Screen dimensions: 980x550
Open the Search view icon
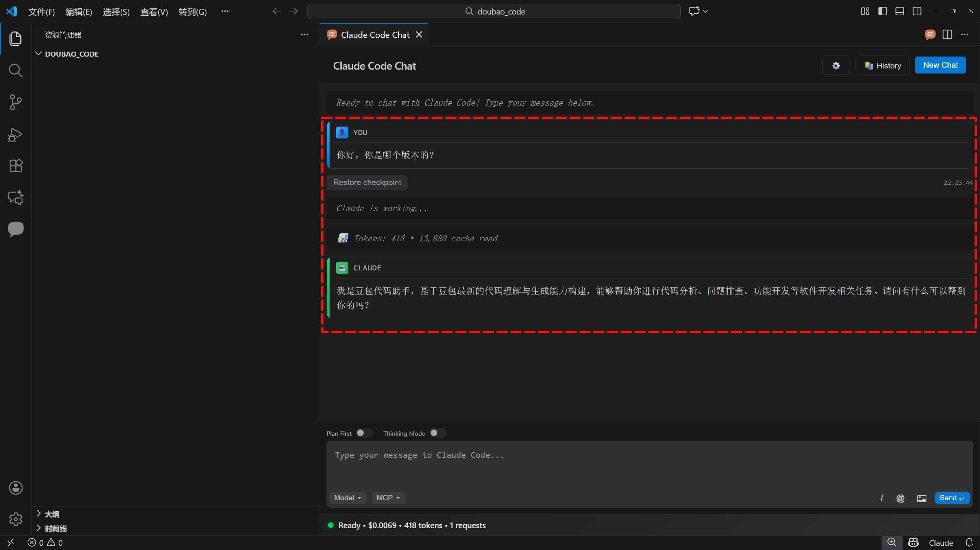[15, 70]
